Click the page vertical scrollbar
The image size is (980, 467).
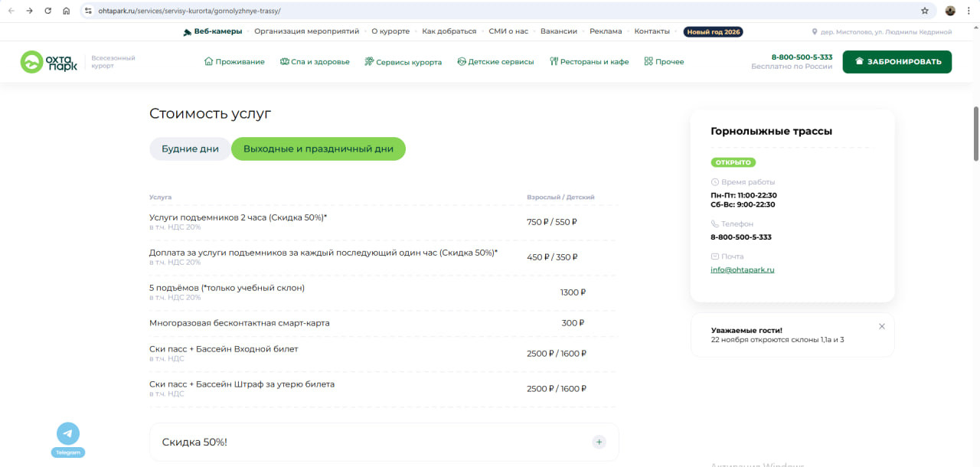tap(975, 134)
